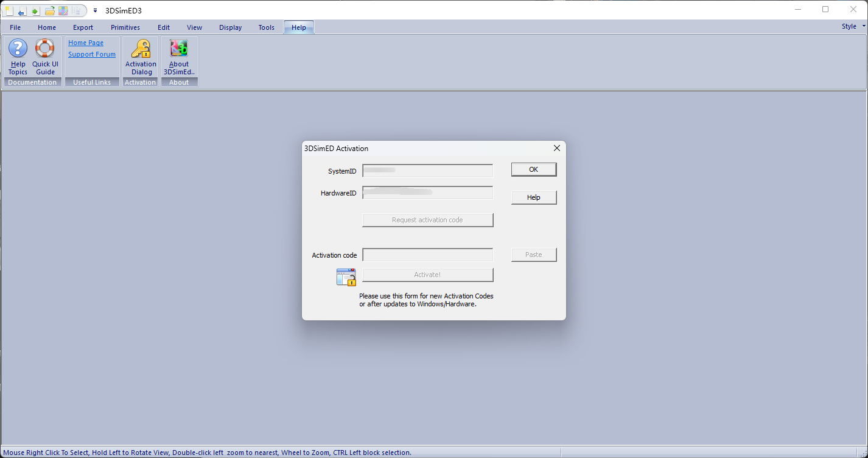
Task: Click the open folder icon in quick access toolbar
Action: (x=49, y=10)
